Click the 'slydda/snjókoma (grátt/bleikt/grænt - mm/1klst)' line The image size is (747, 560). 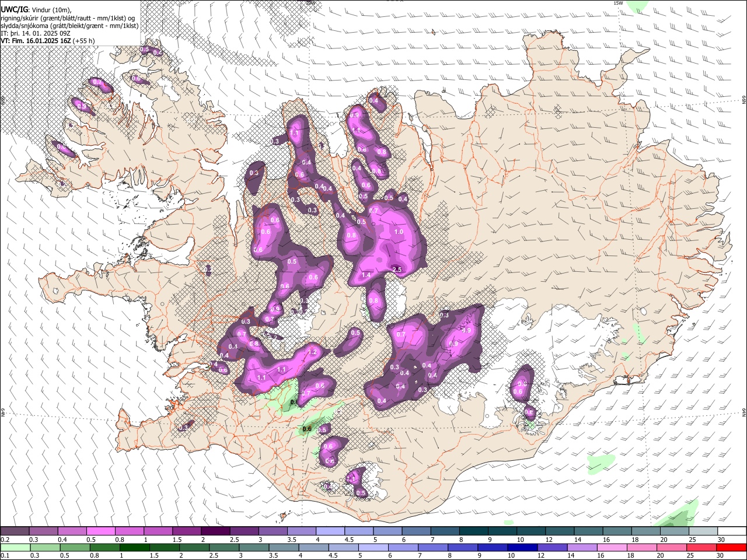pos(69,26)
